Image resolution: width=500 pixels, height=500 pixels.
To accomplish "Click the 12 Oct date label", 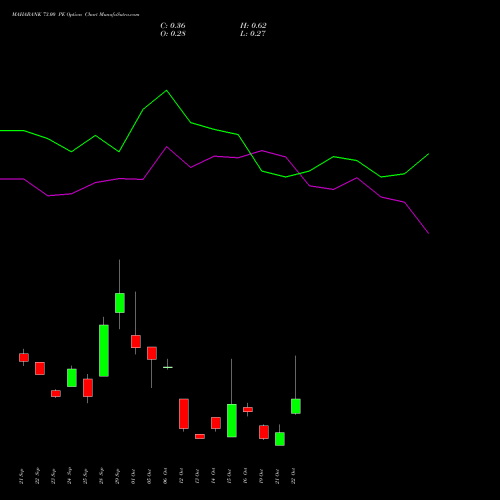I will point(182,476).
